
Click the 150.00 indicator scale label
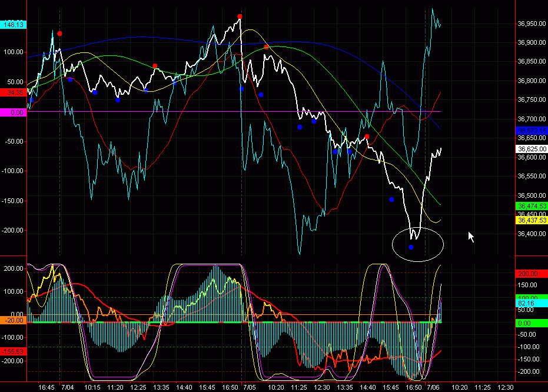click(527, 285)
